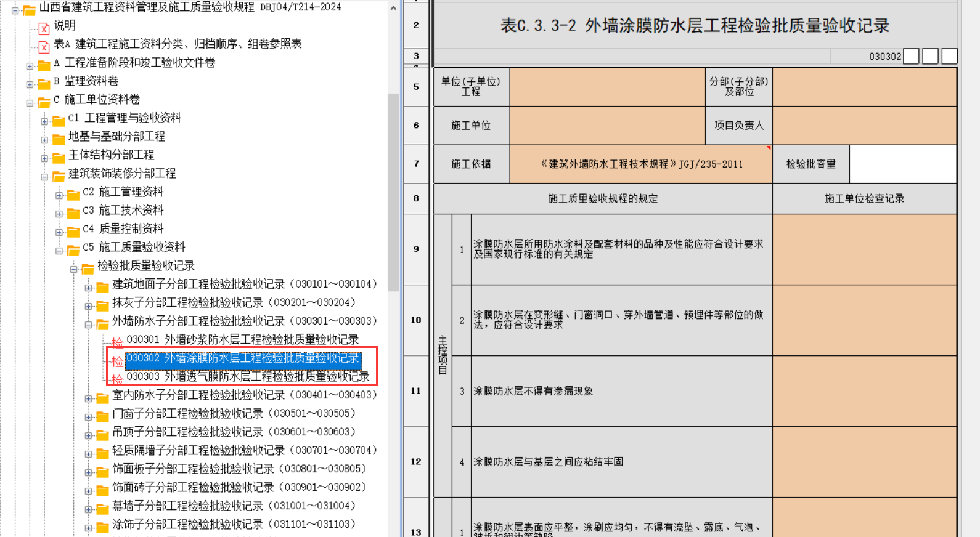The image size is (980, 537).
Task: Click the red file icon beside 表A 建筑工程施工资料分类
Action: tap(44, 47)
